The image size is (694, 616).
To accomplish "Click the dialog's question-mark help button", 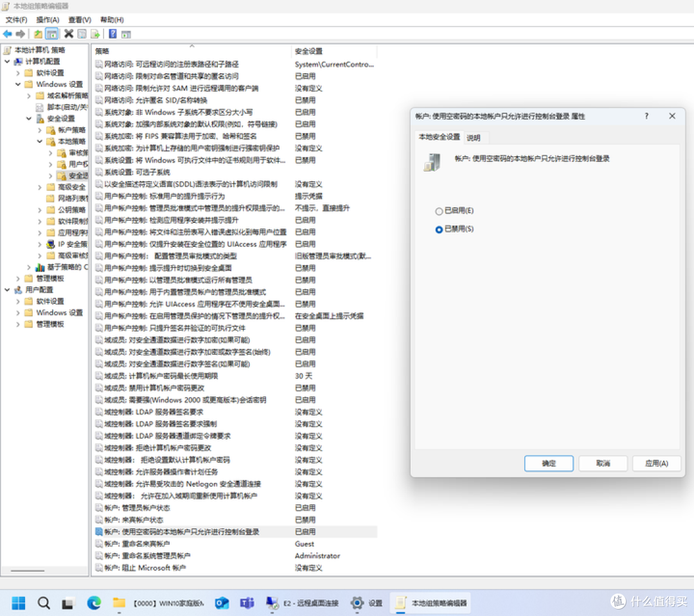I will pos(646,116).
